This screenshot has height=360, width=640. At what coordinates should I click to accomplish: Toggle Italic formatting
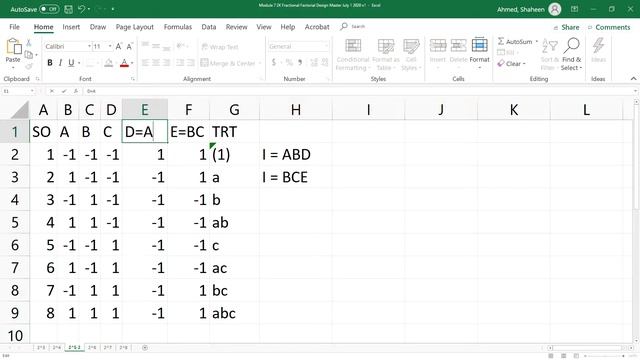pyautogui.click(x=60, y=63)
